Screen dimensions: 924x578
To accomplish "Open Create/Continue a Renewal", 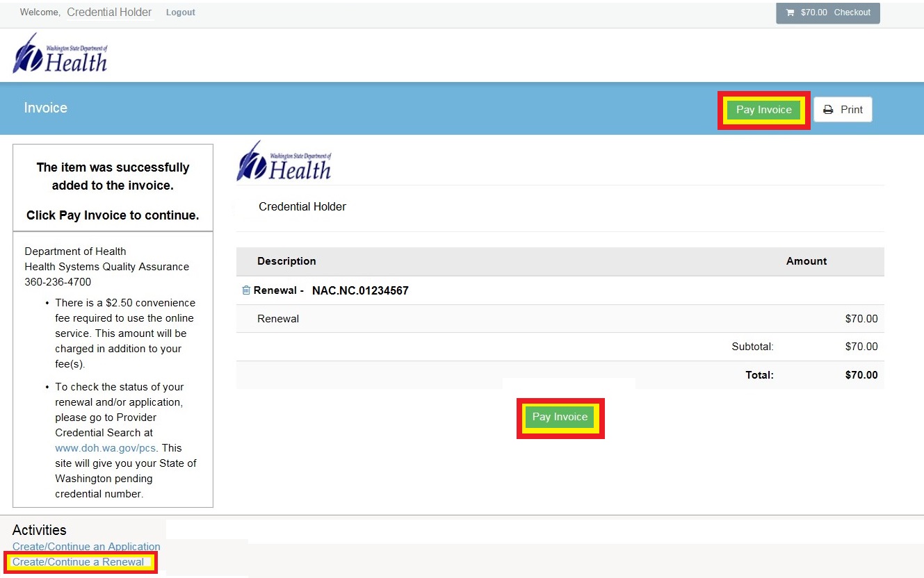I will pos(79,562).
